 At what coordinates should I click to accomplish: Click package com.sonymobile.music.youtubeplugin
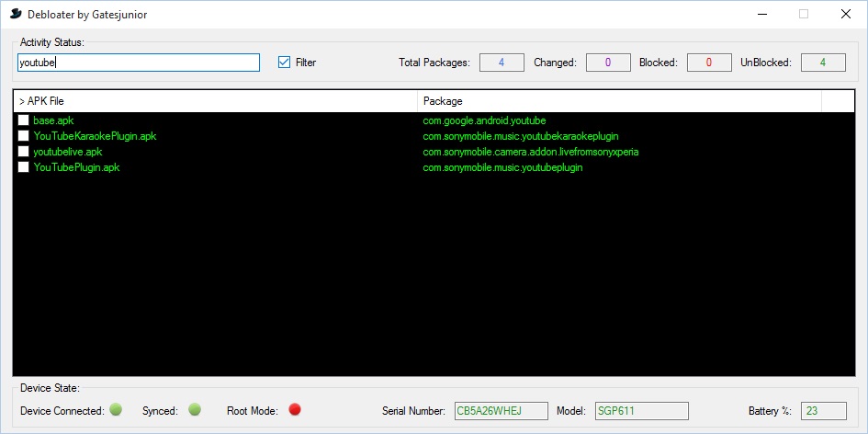[x=502, y=166]
